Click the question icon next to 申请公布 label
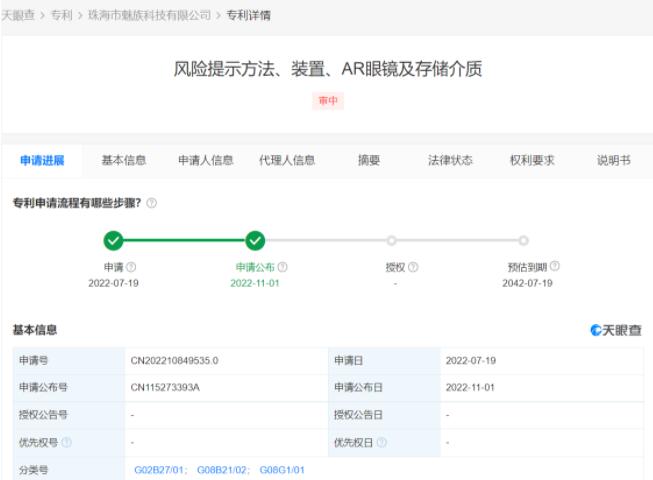Image resolution: width=653 pixels, height=480 pixels. click(x=283, y=267)
